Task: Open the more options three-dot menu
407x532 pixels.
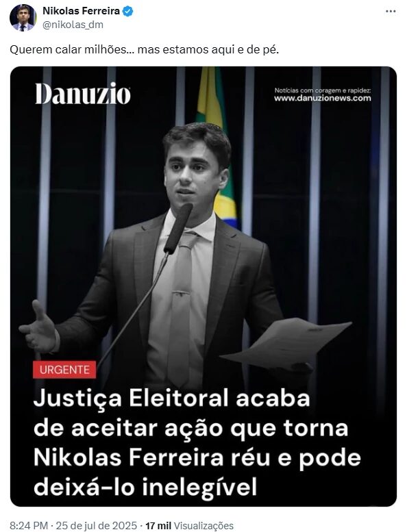Action: click(x=391, y=11)
